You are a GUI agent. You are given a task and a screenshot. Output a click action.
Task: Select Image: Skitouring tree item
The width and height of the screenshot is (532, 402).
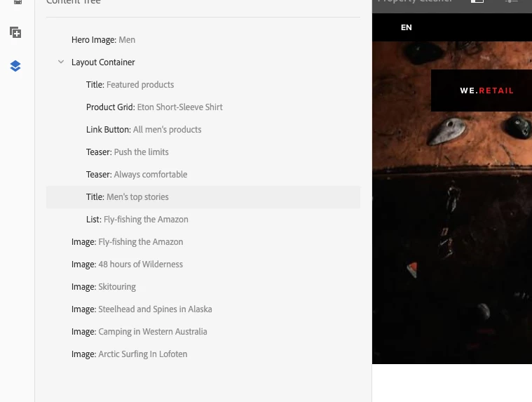[203, 286]
